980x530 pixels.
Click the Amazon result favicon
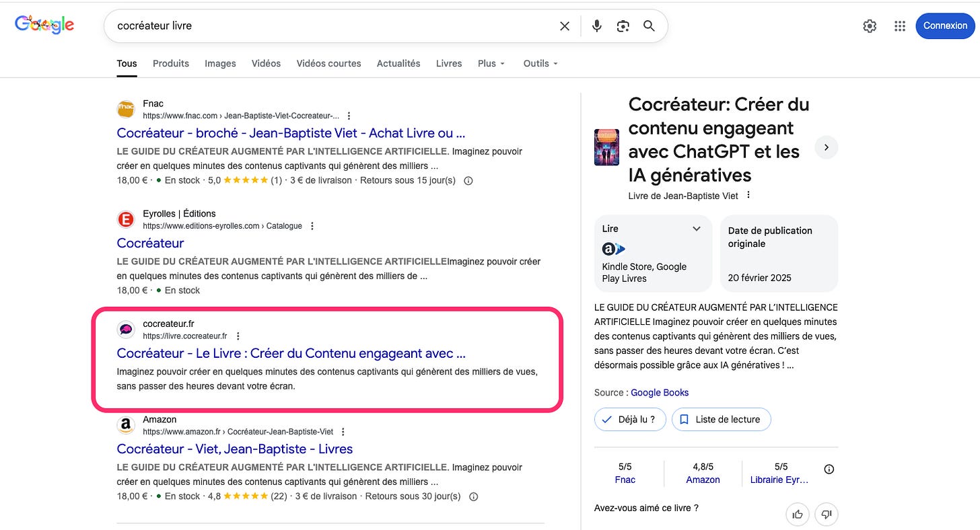[x=126, y=425]
